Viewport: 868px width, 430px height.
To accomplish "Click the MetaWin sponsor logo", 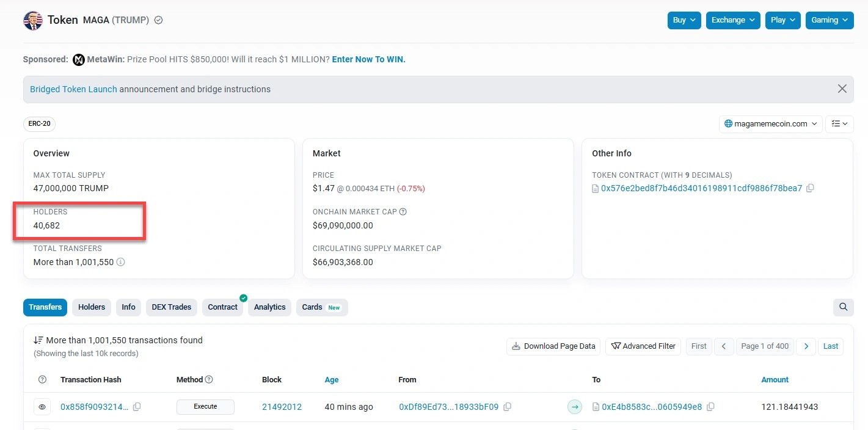I will 78,59.
